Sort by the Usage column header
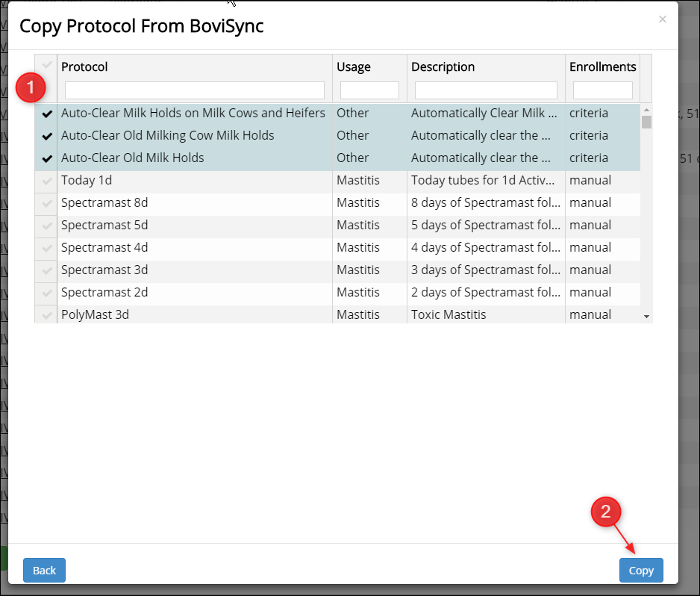Screen dimensions: 700x596 coord(354,66)
